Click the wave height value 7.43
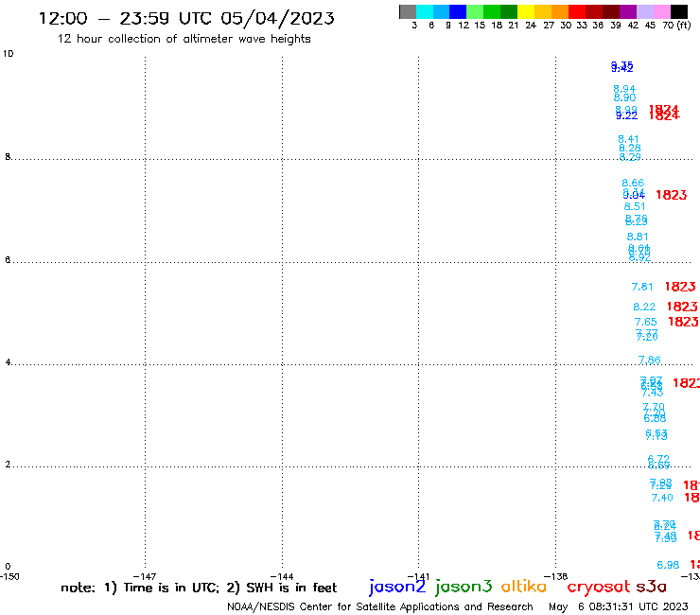 pos(653,393)
